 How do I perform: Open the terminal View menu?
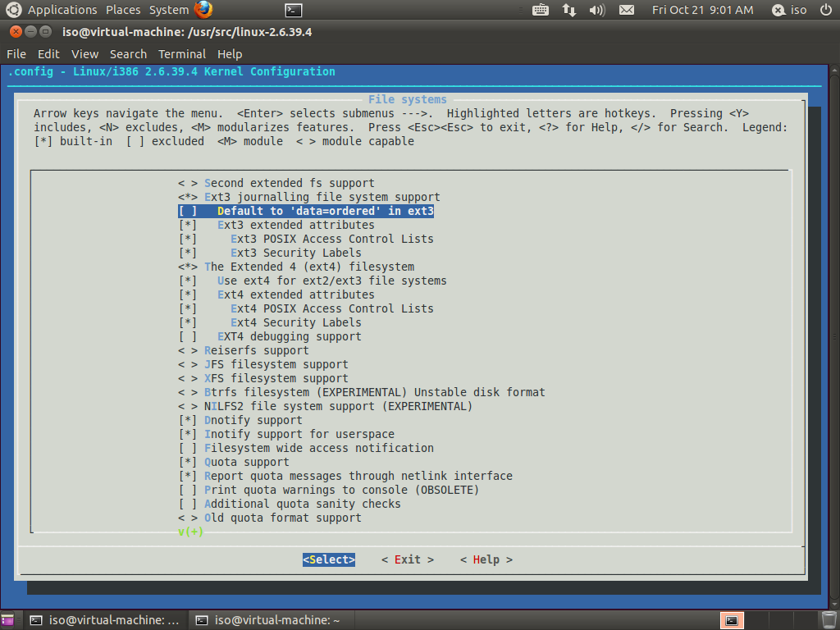point(84,54)
